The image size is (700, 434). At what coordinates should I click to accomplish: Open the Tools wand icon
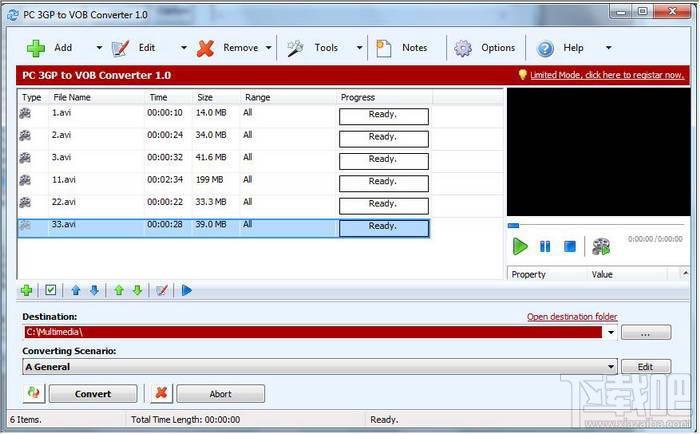tap(295, 48)
